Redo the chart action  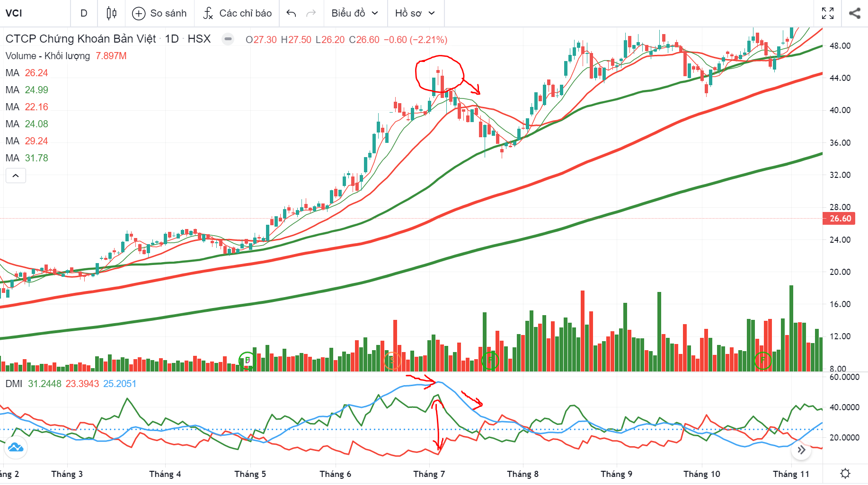coord(311,13)
